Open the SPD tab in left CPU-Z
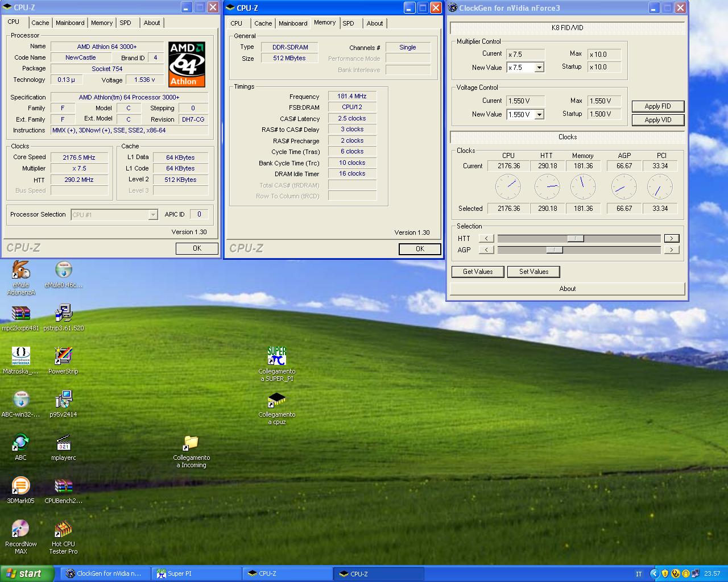 tap(125, 23)
